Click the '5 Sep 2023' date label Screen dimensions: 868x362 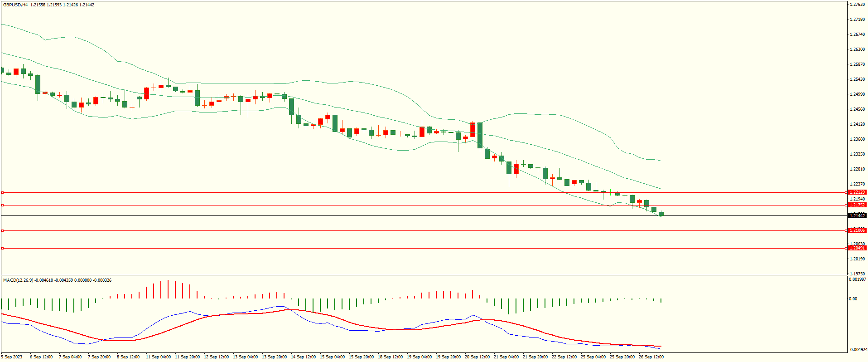click(x=12, y=357)
